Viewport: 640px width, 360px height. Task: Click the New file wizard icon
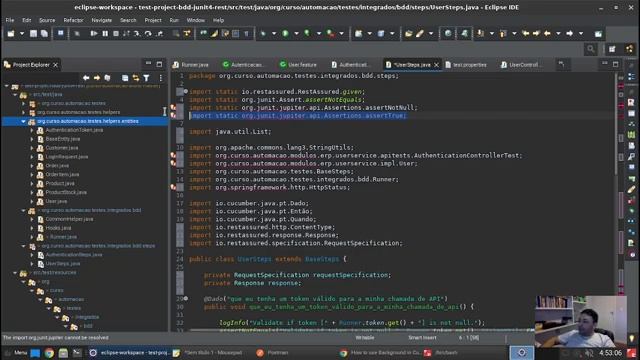[11, 33]
